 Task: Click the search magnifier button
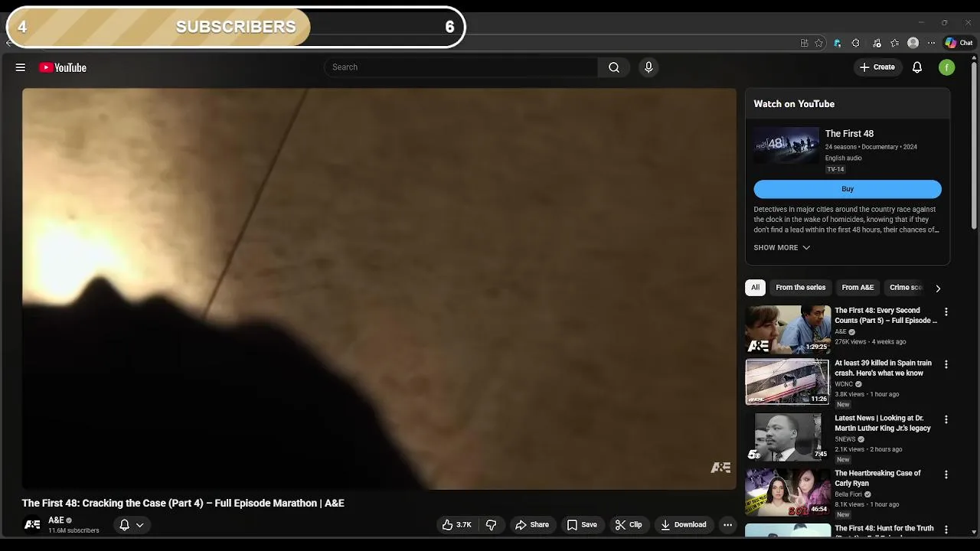point(614,67)
